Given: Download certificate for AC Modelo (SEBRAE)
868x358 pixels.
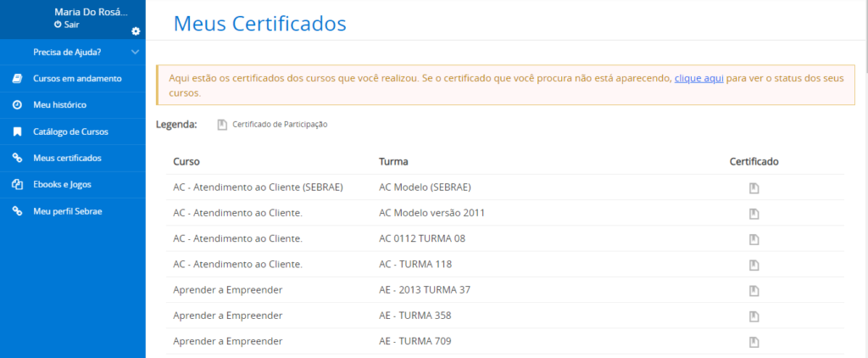Looking at the screenshot, I should click(x=754, y=188).
